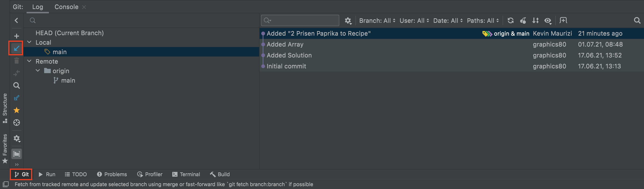Fetch all remotes using the blue arrow icon
Screen dimensions: 644x189
[17, 98]
